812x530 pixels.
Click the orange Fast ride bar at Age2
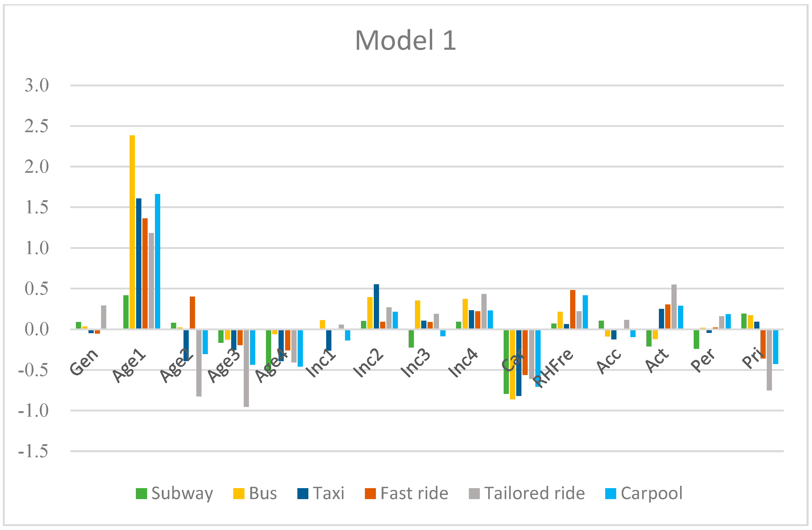(x=192, y=313)
